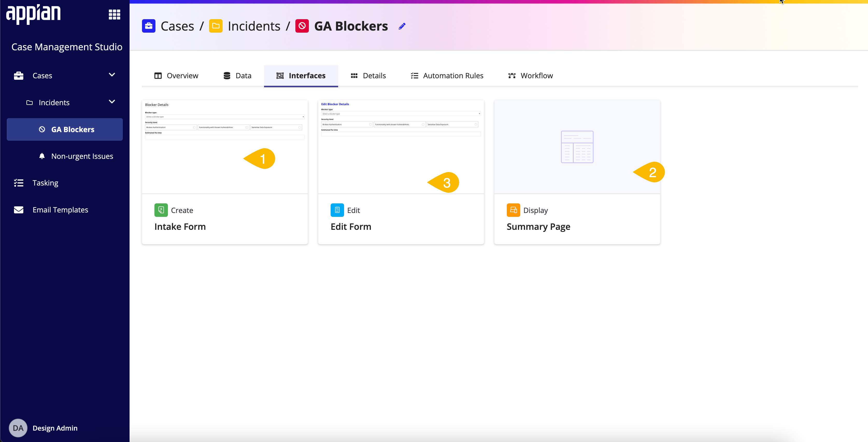Image resolution: width=868 pixels, height=442 pixels.
Task: Open the Edit Form card title
Action: 351,227
